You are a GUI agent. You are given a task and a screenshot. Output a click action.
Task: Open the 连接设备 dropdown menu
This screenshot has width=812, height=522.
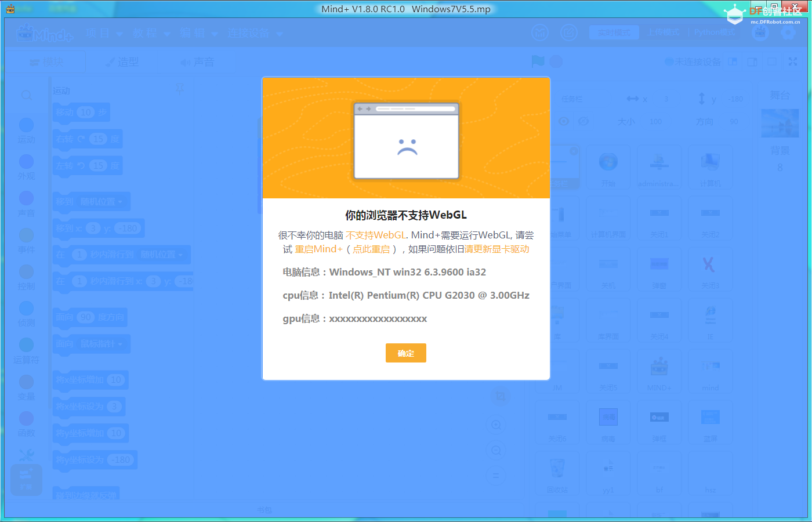255,33
